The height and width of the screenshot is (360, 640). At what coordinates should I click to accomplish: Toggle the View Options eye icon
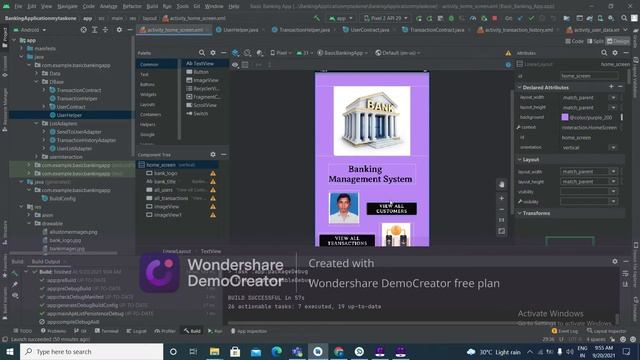pos(235,65)
